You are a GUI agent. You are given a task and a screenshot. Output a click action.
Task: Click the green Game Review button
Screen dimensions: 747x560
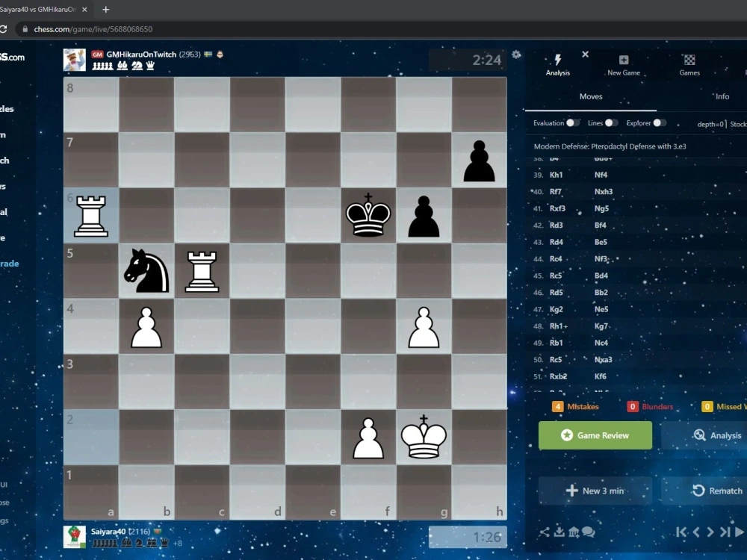click(595, 435)
